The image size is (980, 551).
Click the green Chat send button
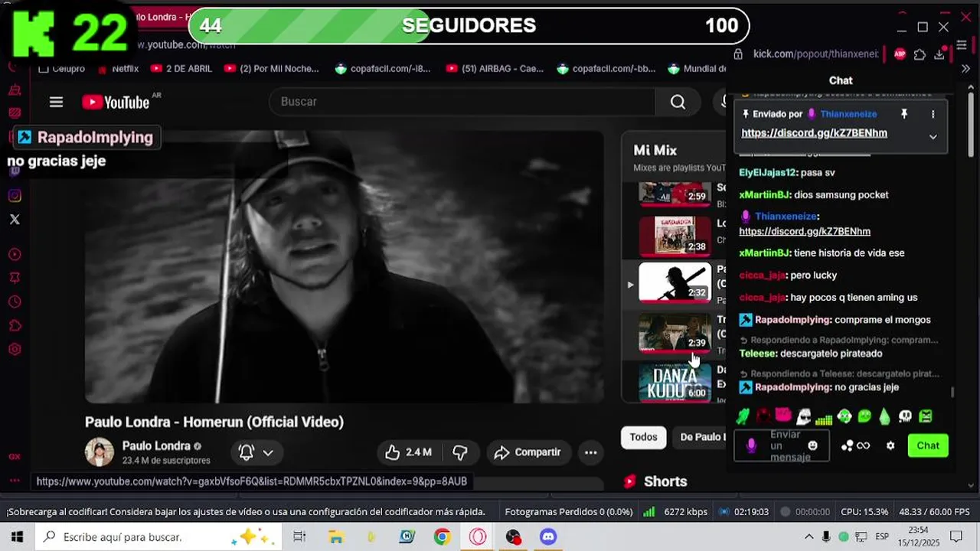pyautogui.click(x=928, y=445)
